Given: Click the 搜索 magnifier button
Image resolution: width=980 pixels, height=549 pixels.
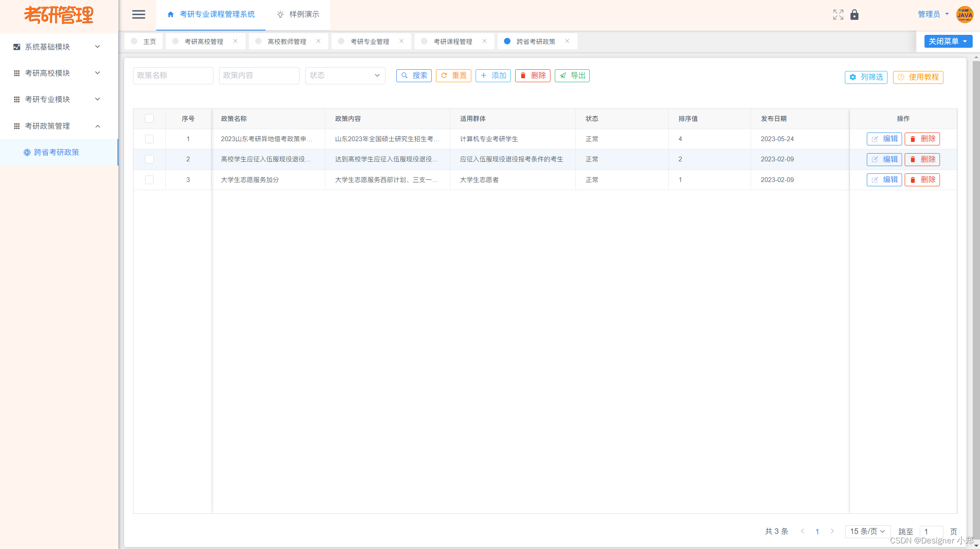Looking at the screenshot, I should click(414, 76).
